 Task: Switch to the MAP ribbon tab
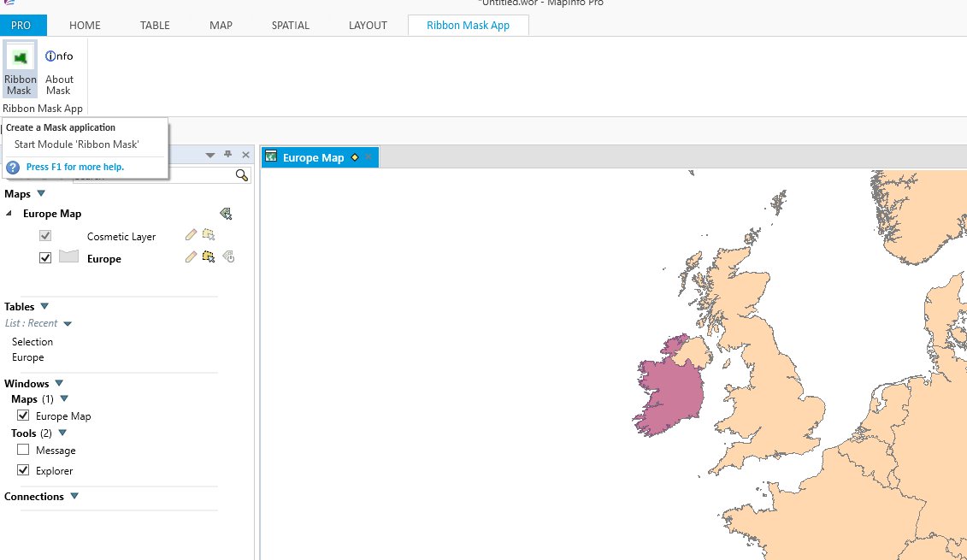pos(221,26)
